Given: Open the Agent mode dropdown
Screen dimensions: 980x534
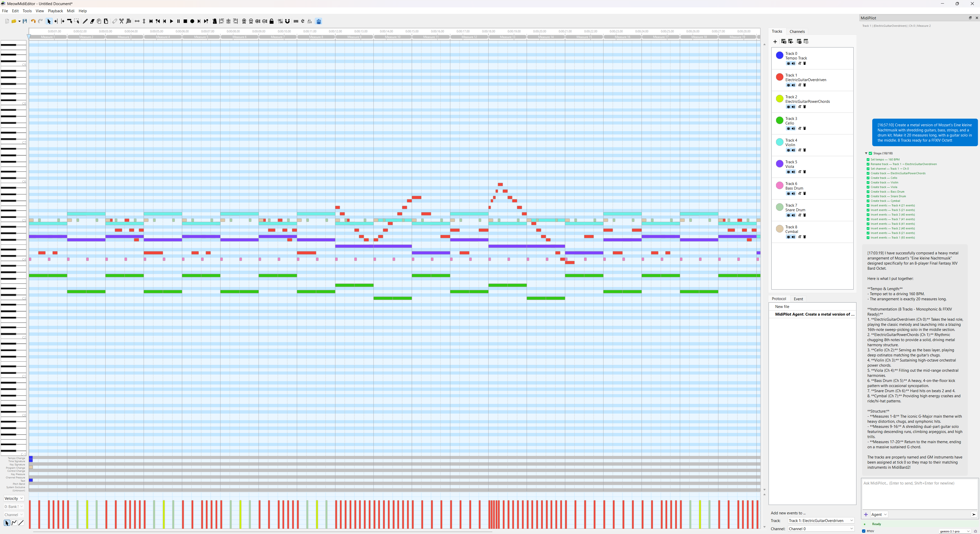Looking at the screenshot, I should [x=879, y=515].
